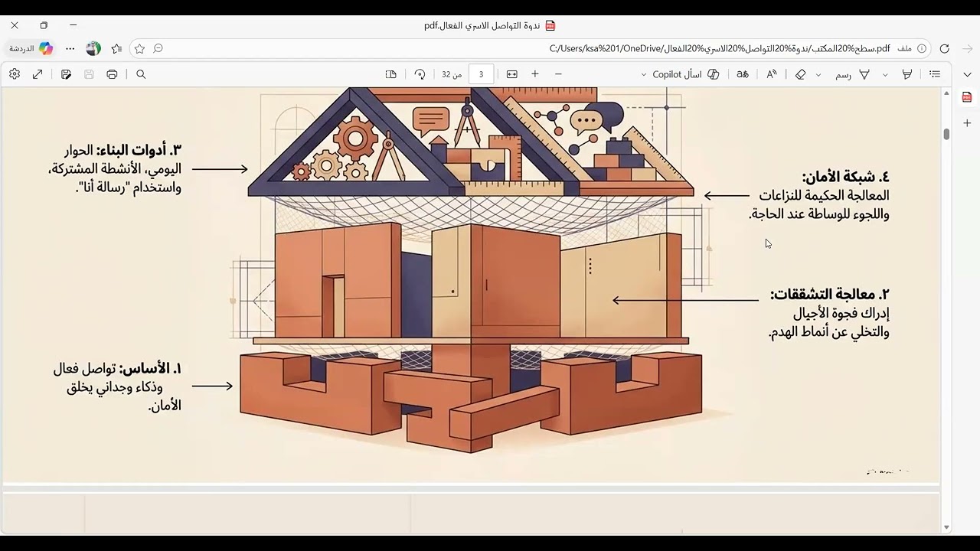Expand the highlighter options chevron

point(886,75)
